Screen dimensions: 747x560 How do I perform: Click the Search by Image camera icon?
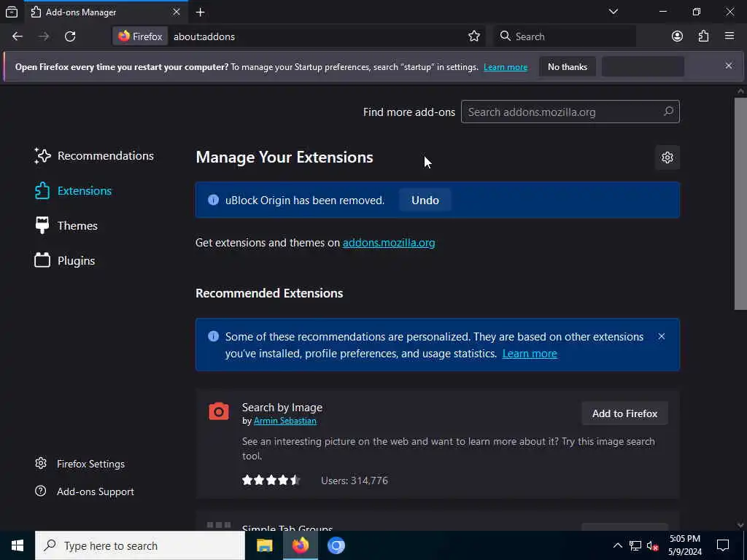tap(219, 411)
